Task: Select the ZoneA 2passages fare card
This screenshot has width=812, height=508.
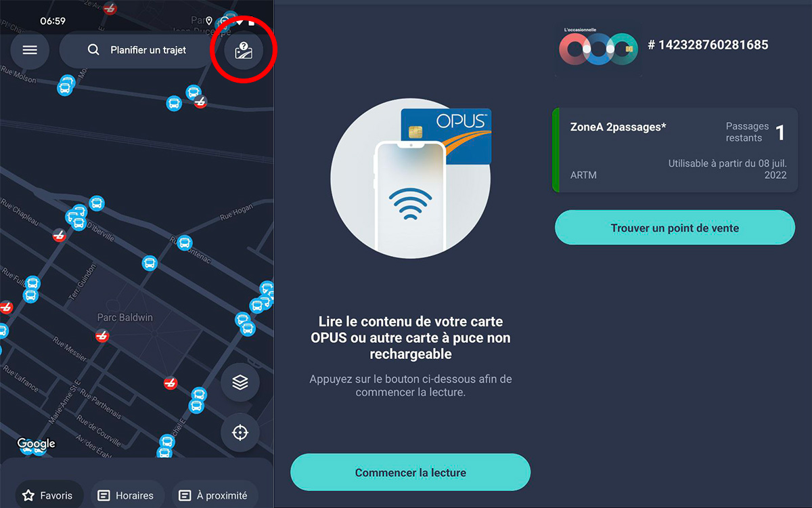Action: tap(675, 150)
